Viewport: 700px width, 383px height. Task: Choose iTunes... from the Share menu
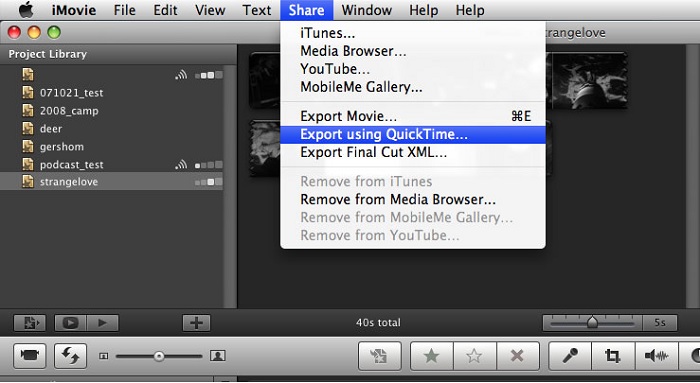click(x=412, y=33)
